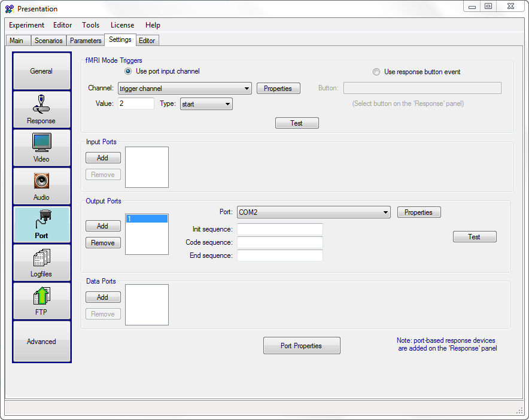Open the General settings panel
529x420 pixels.
point(41,71)
